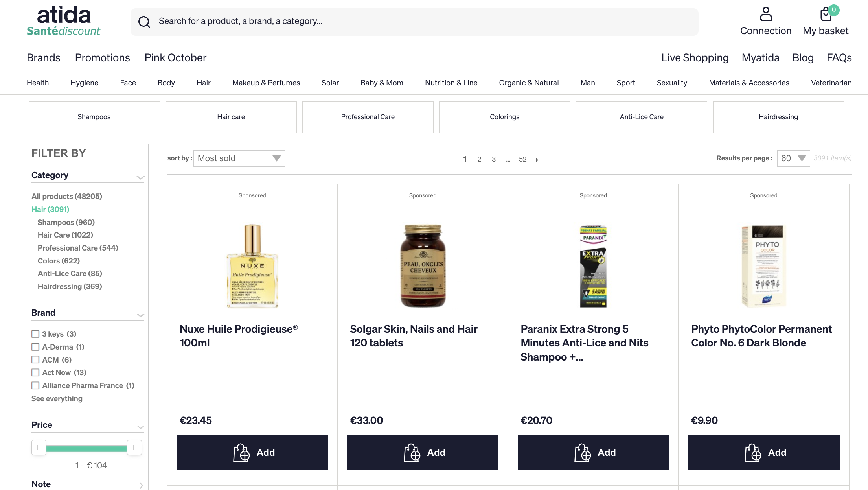Enable the Act Now brand checkbox

point(35,372)
